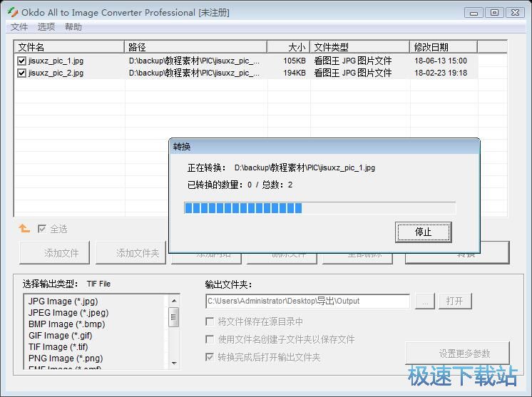Open the 文件 menu
Image resolution: width=532 pixels, height=397 pixels.
19,27
